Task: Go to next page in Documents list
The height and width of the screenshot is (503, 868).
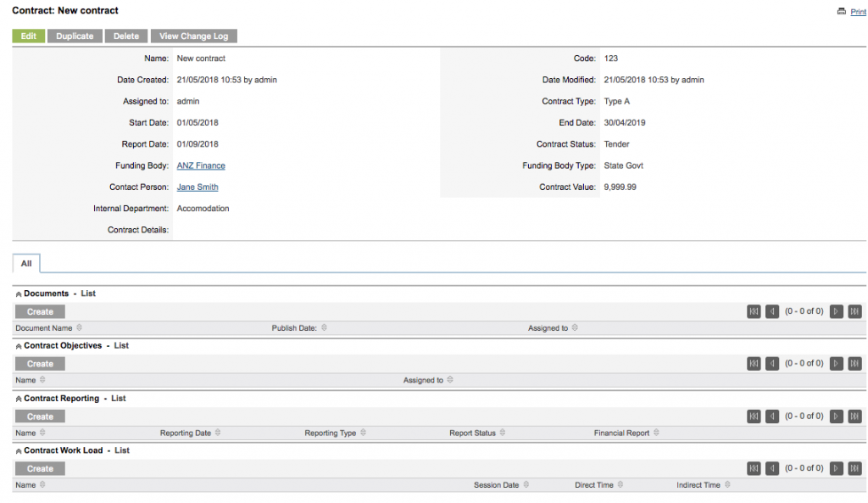Action: tap(836, 311)
